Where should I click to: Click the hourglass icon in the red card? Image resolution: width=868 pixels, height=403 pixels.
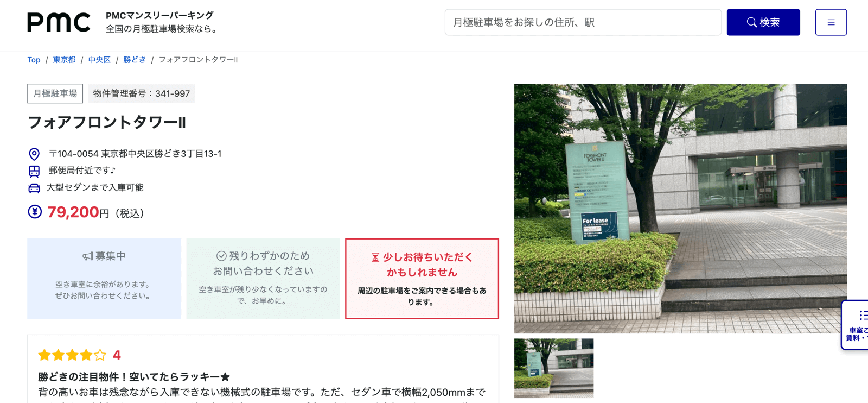375,257
